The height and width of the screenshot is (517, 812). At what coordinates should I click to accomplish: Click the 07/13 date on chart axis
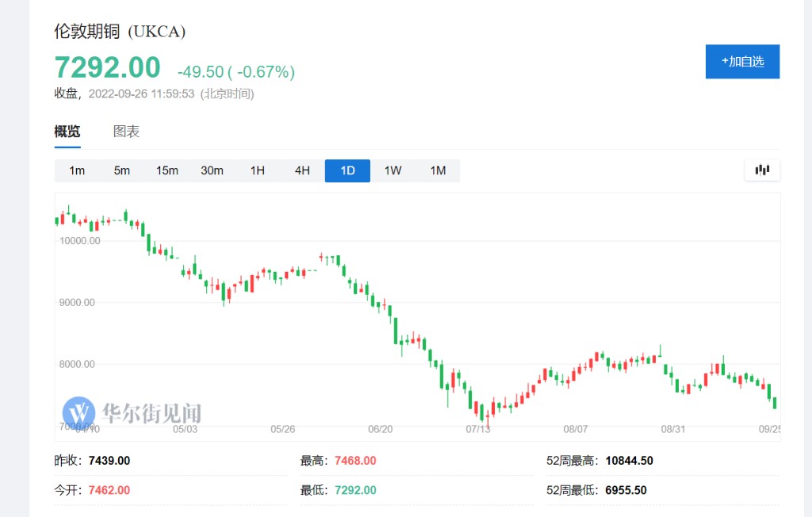click(x=478, y=429)
